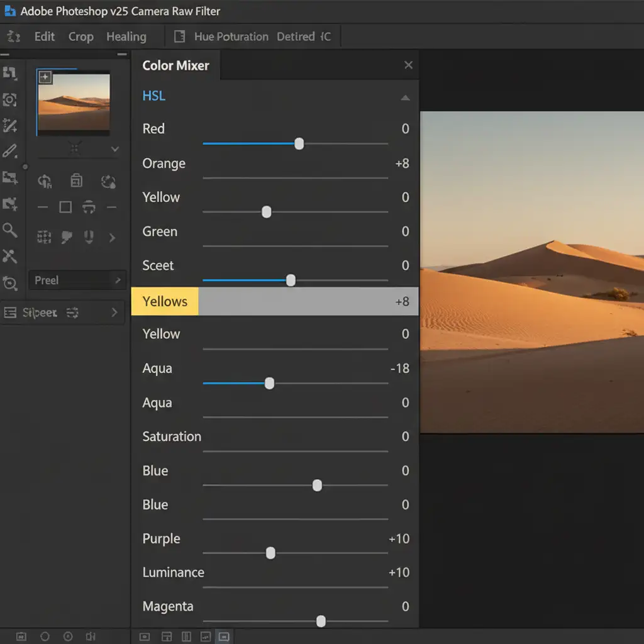The image size is (644, 644).
Task: Click the square icon in the tools grid
Action: coord(65,207)
